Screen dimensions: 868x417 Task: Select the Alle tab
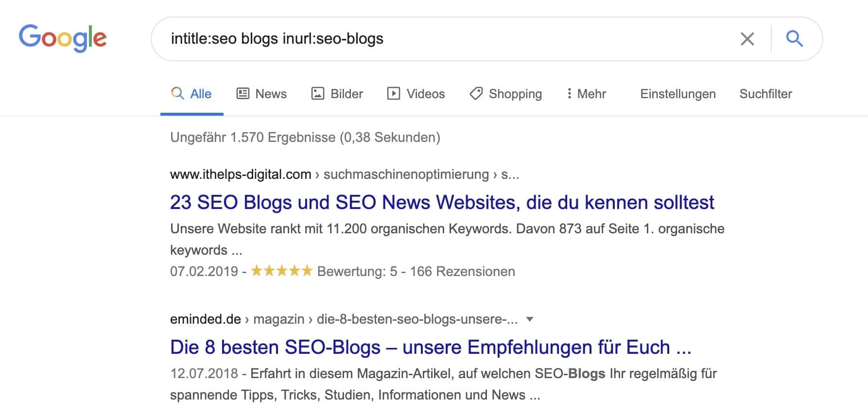pyautogui.click(x=199, y=93)
